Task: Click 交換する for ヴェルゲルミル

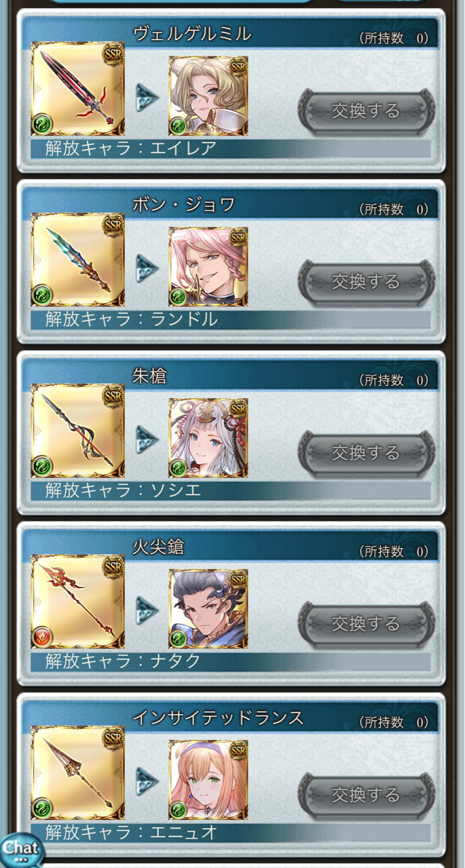Action: pos(367,111)
